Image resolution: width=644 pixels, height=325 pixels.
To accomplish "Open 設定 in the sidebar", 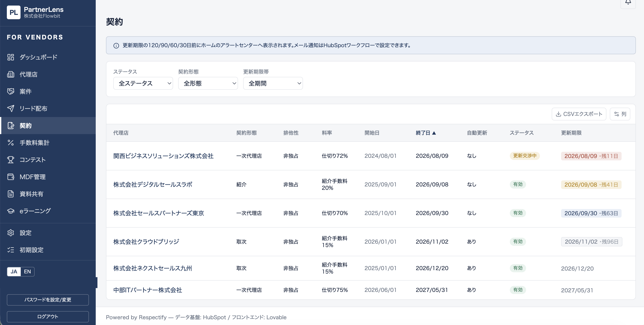I will 48,233.
